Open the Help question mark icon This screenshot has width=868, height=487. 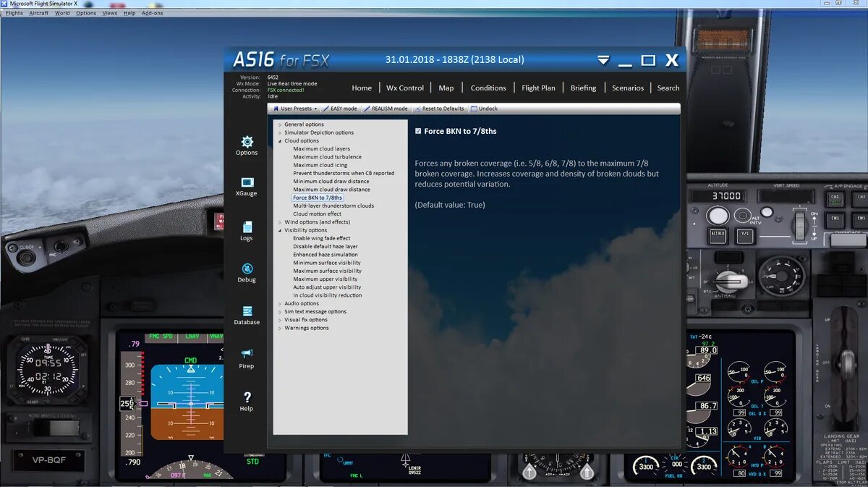[247, 402]
